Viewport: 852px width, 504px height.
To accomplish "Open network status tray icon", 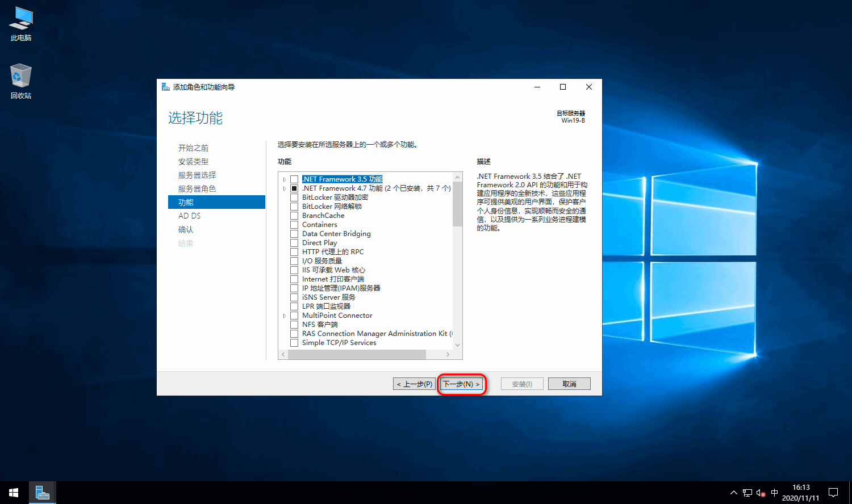I will [747, 493].
